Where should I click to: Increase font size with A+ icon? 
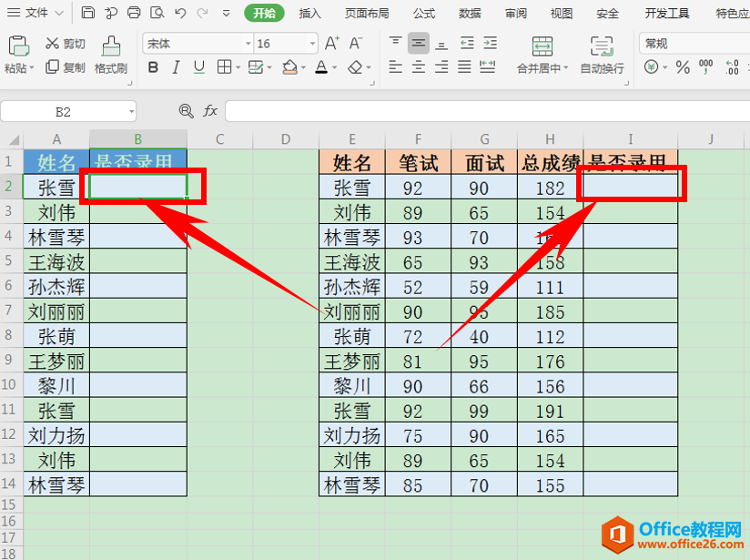332,44
